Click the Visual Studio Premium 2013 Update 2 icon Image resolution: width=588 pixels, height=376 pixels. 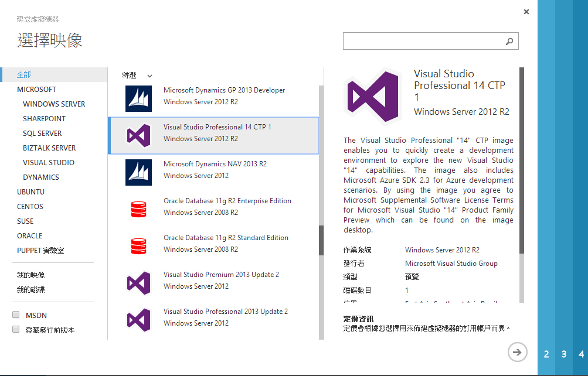138,283
